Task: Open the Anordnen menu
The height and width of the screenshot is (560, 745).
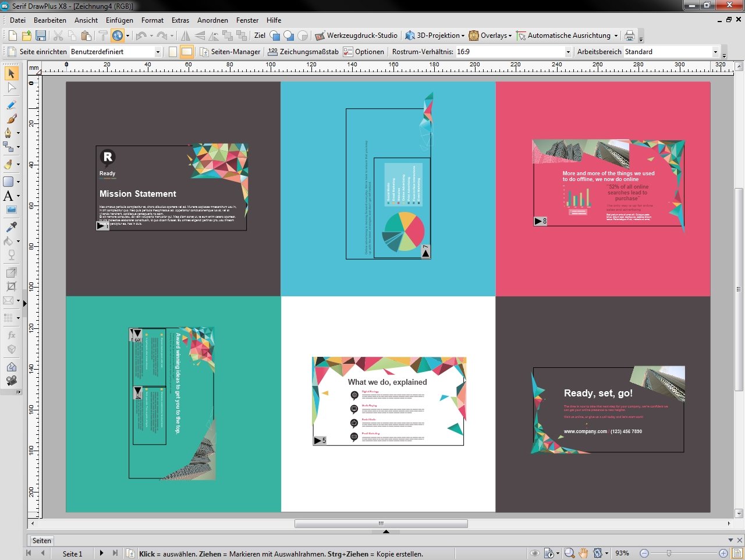Action: (x=212, y=20)
